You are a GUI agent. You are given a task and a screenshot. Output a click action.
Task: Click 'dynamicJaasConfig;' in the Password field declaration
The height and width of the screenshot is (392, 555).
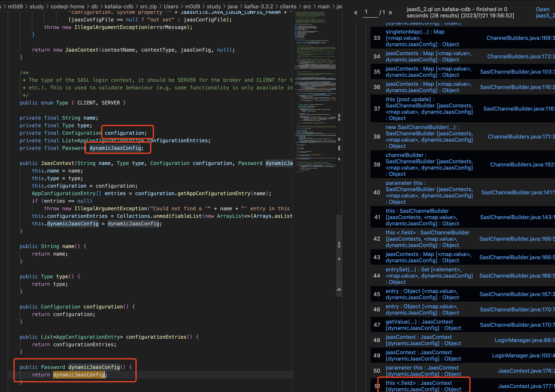click(117, 148)
